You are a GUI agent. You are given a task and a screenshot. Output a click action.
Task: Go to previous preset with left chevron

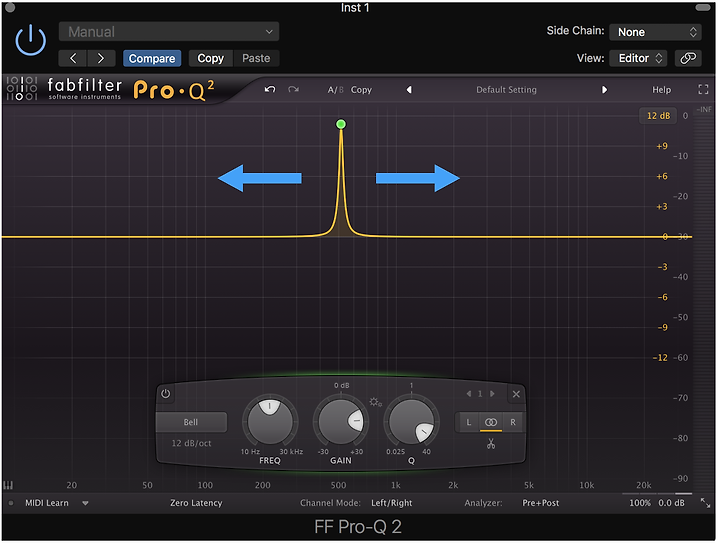(x=73, y=58)
